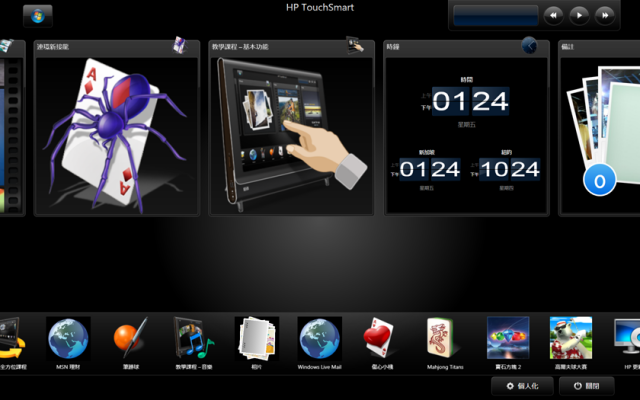Click the Singapore 01:24 clock

(430, 169)
